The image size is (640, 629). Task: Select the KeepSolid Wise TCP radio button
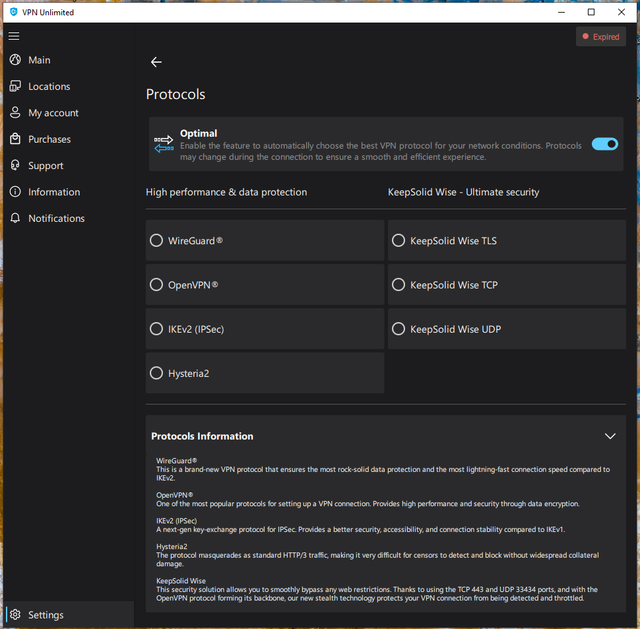[x=398, y=284]
